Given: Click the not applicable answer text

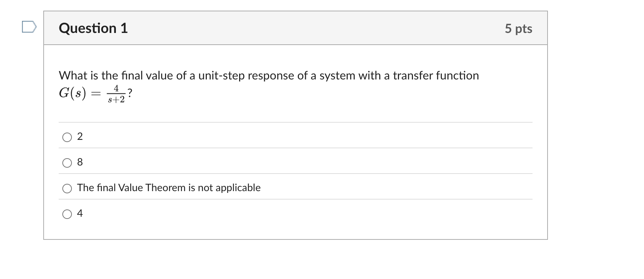Looking at the screenshot, I should (168, 187).
